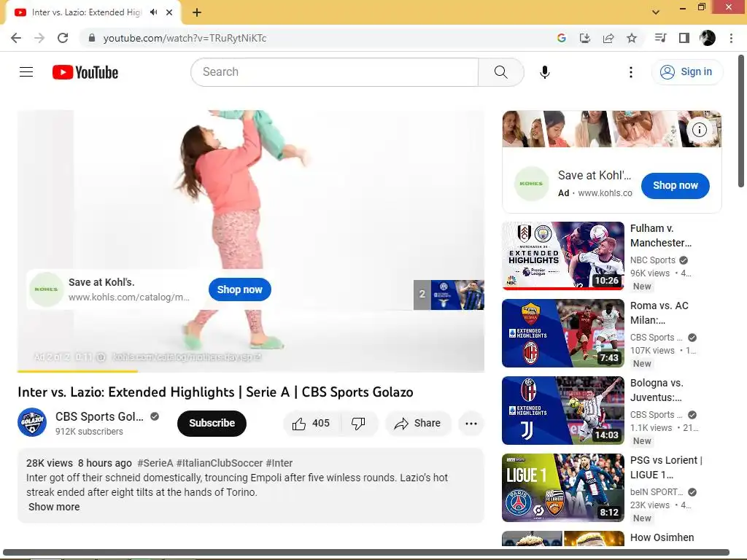Click Sign in button

click(687, 72)
